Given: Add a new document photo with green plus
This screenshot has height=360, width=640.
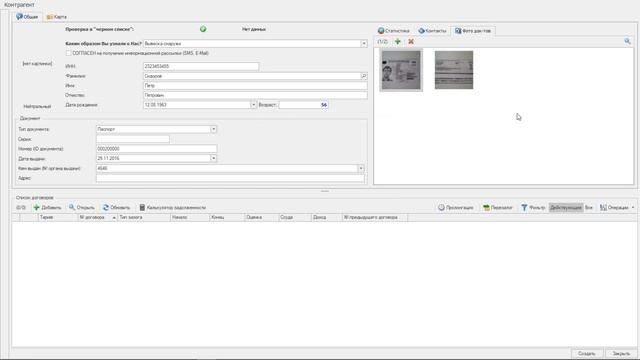Looking at the screenshot, I should [398, 42].
